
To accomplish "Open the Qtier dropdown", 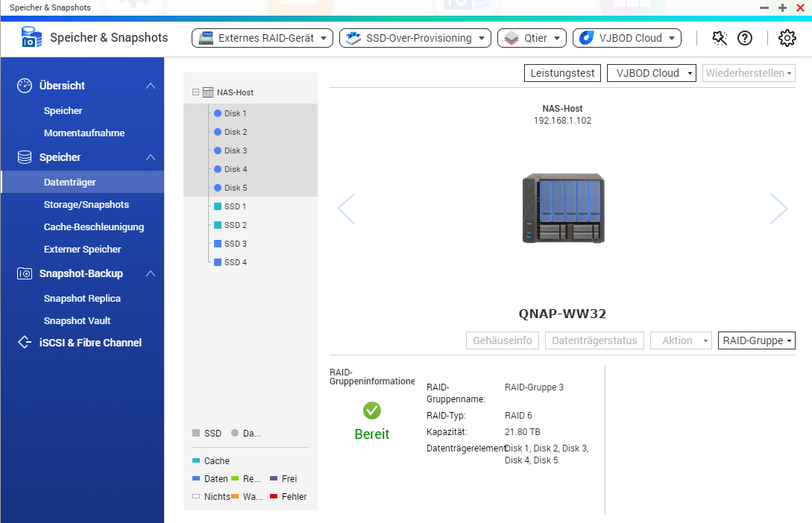I will coord(532,38).
